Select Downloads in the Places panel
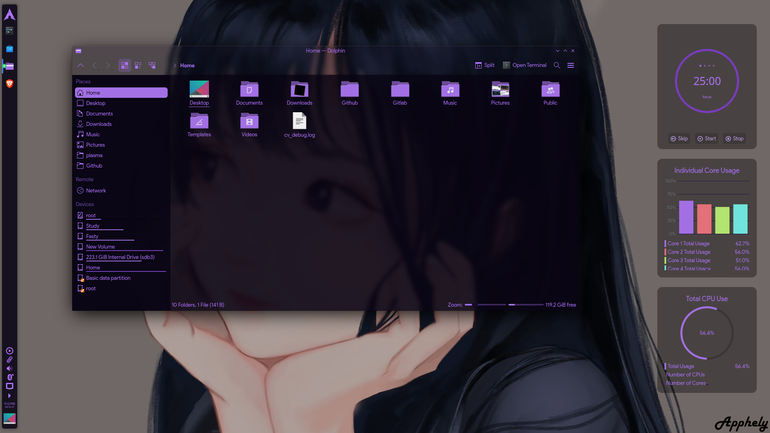This screenshot has width=770, height=433. point(121,124)
